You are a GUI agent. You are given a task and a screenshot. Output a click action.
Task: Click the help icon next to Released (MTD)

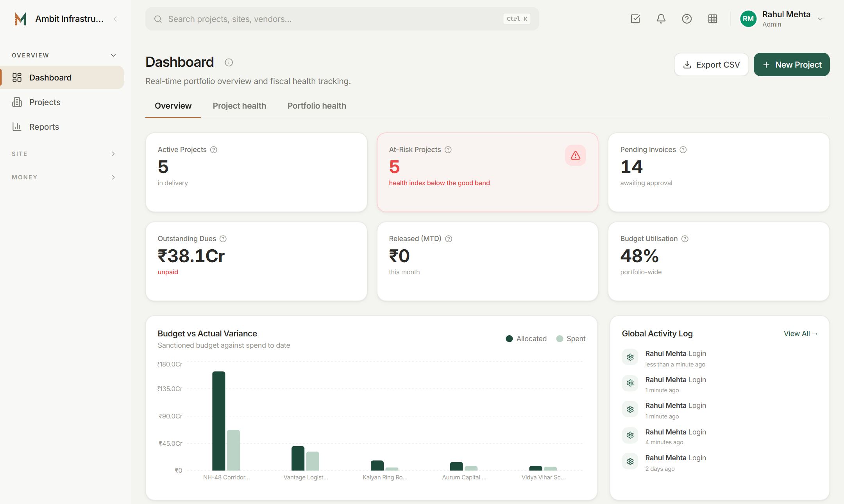point(449,239)
